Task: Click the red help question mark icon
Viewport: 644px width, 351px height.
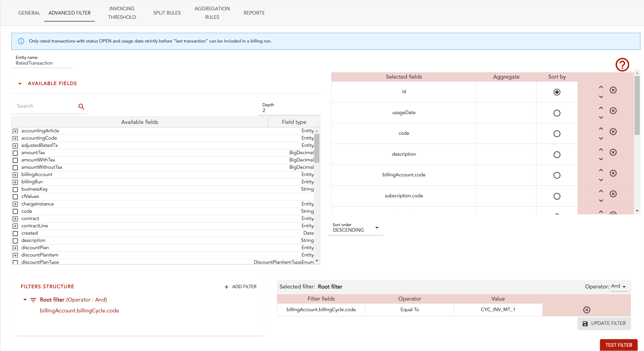Action: tap(622, 65)
